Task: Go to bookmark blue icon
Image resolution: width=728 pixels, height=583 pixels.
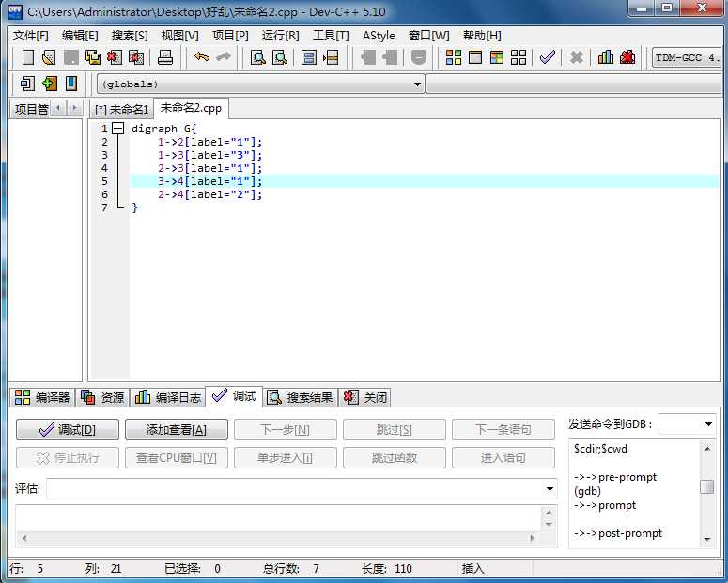Action: [71, 84]
